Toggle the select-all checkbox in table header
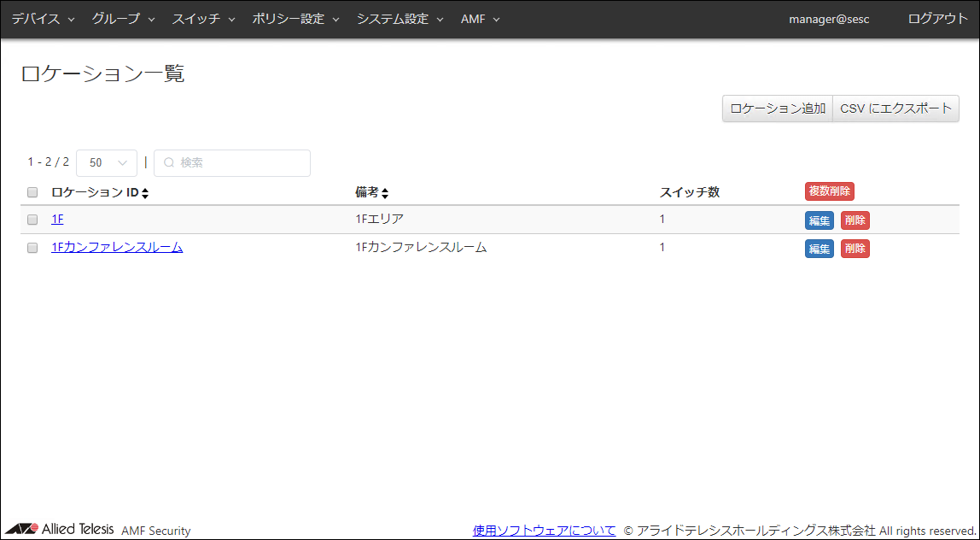 [32, 192]
